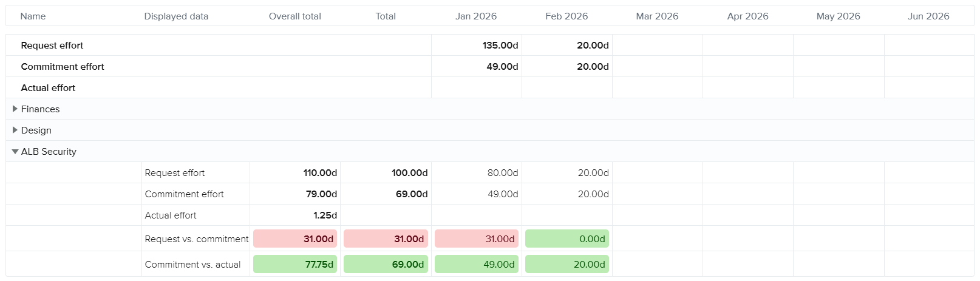The image size is (980, 281).
Task: Select the Displayed data column header
Action: click(x=176, y=16)
